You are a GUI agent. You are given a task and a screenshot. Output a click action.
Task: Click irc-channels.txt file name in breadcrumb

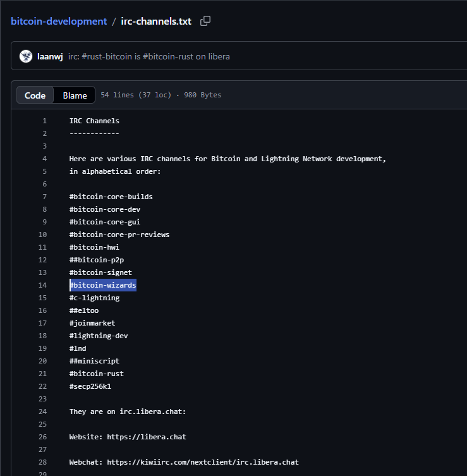(156, 21)
